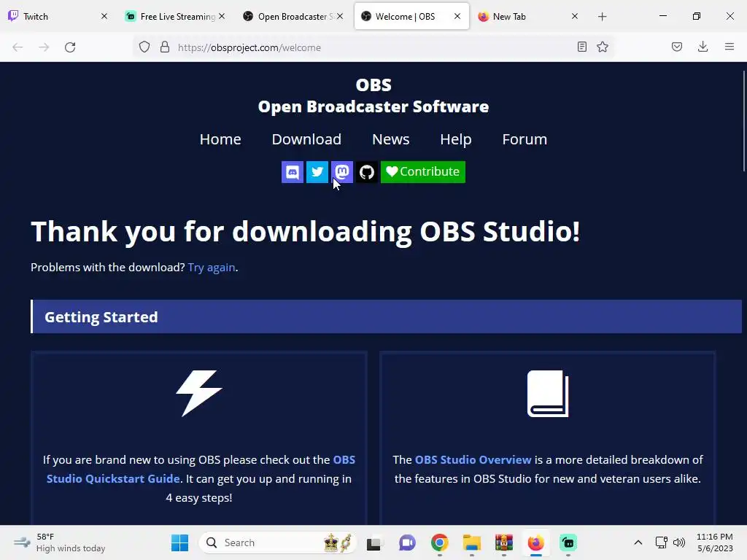Open the OBS Studio Quickstart Guide link
This screenshot has width=747, height=560.
(201, 469)
